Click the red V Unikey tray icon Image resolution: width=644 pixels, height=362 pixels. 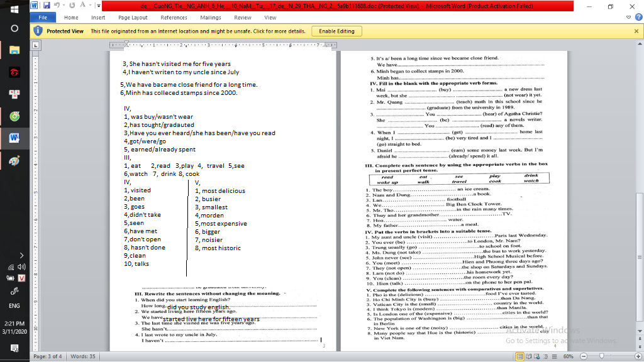[22, 278]
